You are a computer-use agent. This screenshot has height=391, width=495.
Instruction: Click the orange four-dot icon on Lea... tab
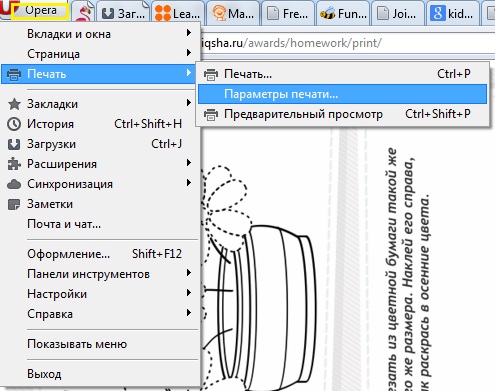click(163, 13)
